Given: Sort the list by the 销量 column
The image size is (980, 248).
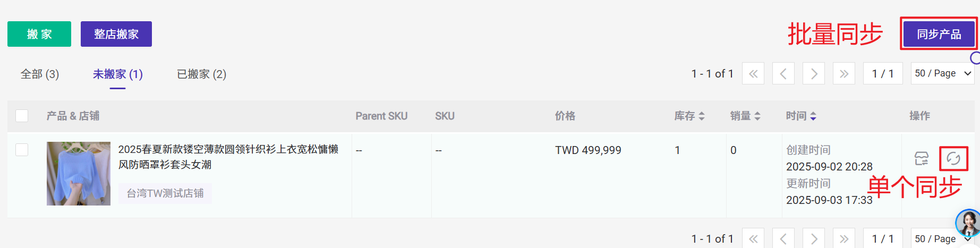Looking at the screenshot, I should point(745,116).
